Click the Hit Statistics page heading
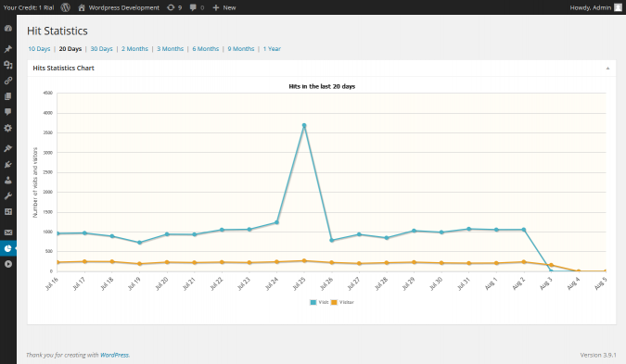This screenshot has height=364, width=626. 57,31
